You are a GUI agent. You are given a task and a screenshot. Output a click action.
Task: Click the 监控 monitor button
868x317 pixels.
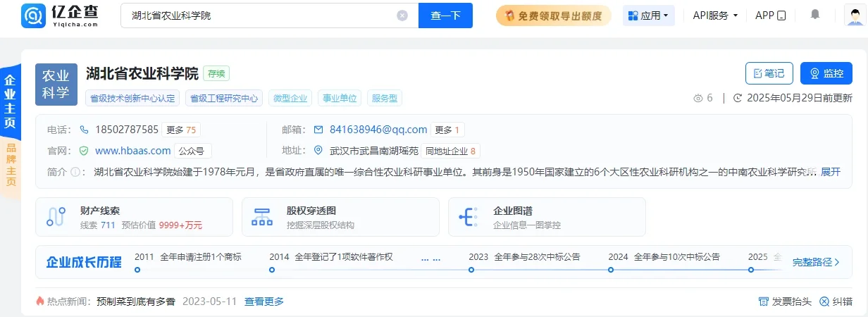pos(826,73)
